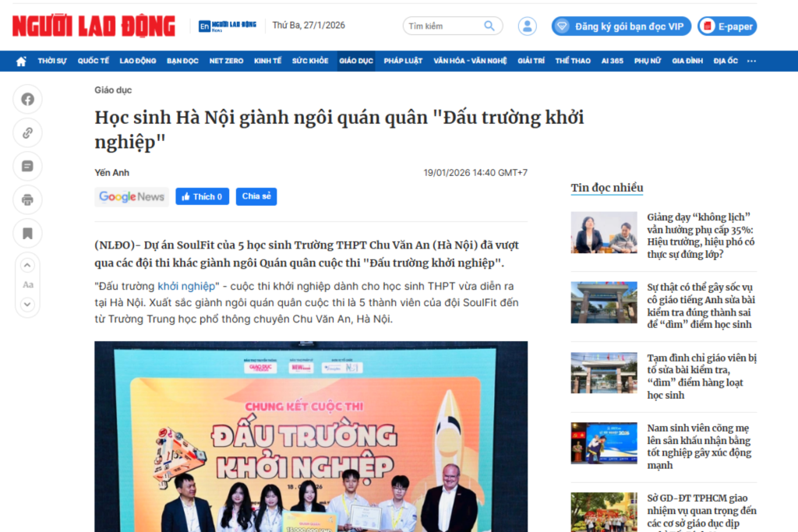Open the comments sidebar icon

click(27, 167)
